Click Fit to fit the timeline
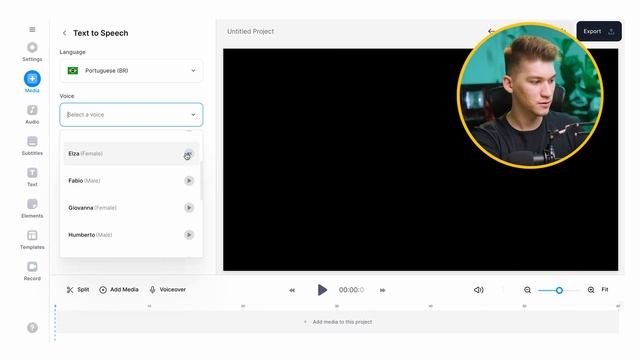 click(605, 289)
